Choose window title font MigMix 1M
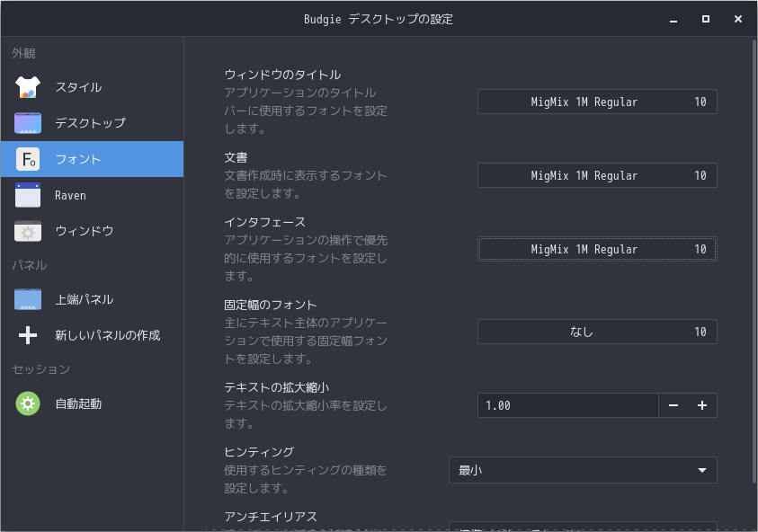 tap(597, 102)
